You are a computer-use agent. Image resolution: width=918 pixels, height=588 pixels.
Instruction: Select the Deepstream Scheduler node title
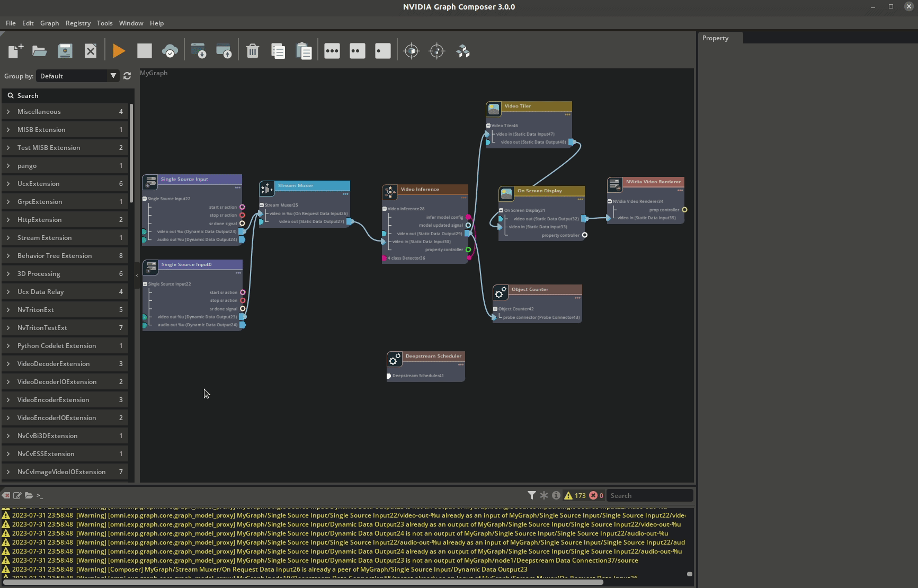pos(433,356)
